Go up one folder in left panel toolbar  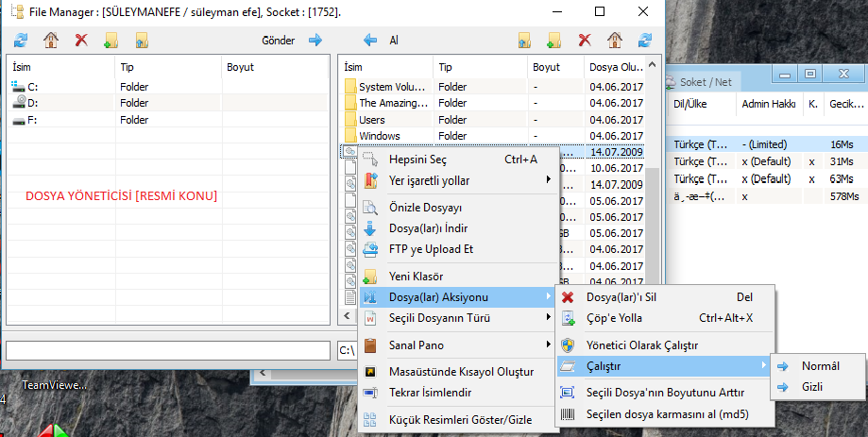[x=142, y=40]
